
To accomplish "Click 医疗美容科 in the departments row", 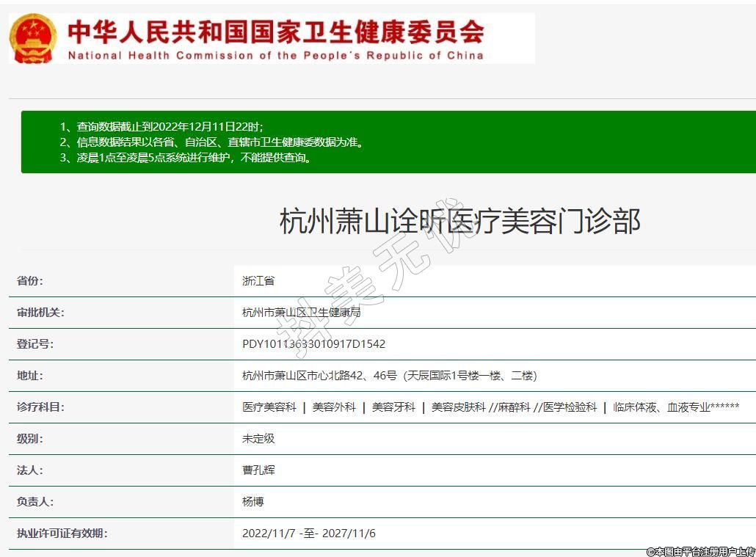I will click(x=269, y=407).
